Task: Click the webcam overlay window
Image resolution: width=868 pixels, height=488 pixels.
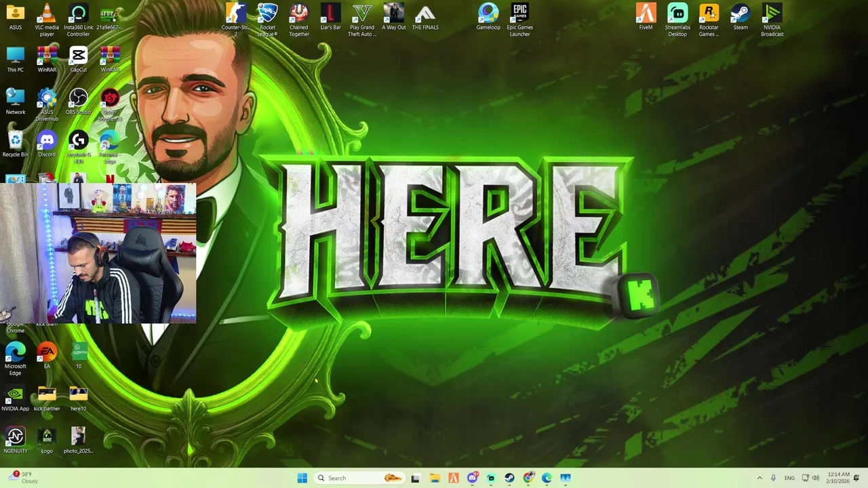Action: tap(98, 253)
